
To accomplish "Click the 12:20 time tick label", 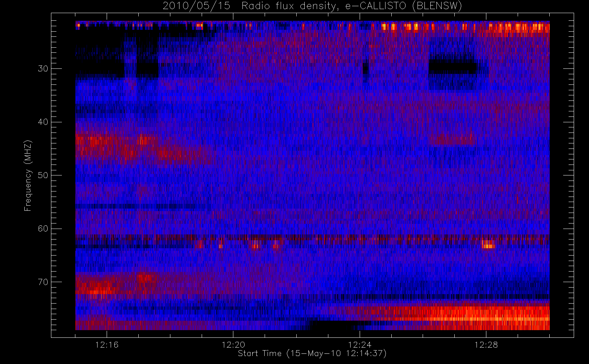I will [x=233, y=345].
